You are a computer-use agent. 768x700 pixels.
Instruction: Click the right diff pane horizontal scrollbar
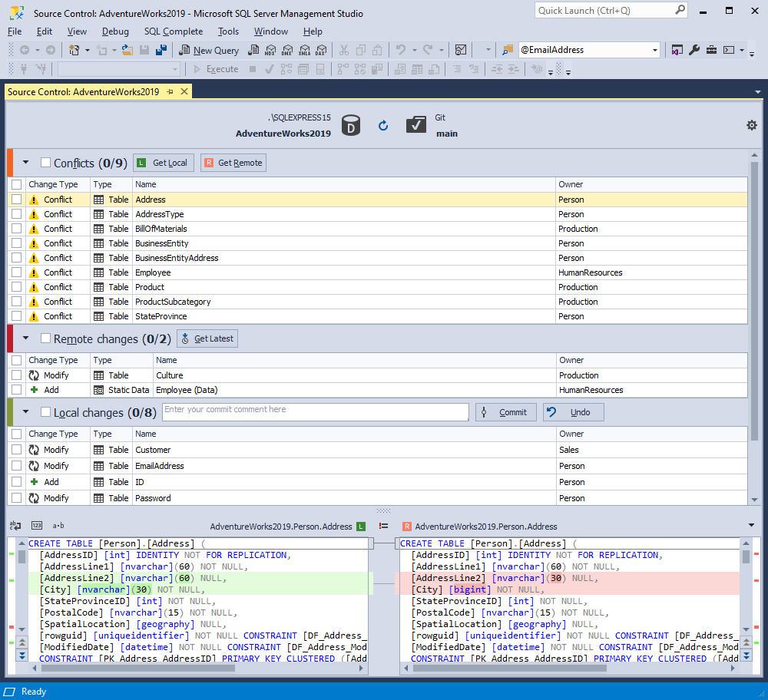pos(509,669)
